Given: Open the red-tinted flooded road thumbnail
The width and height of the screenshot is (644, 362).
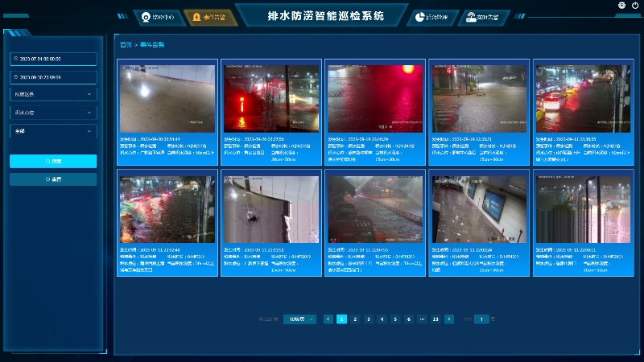Looking at the screenshot, I should pos(375,98).
